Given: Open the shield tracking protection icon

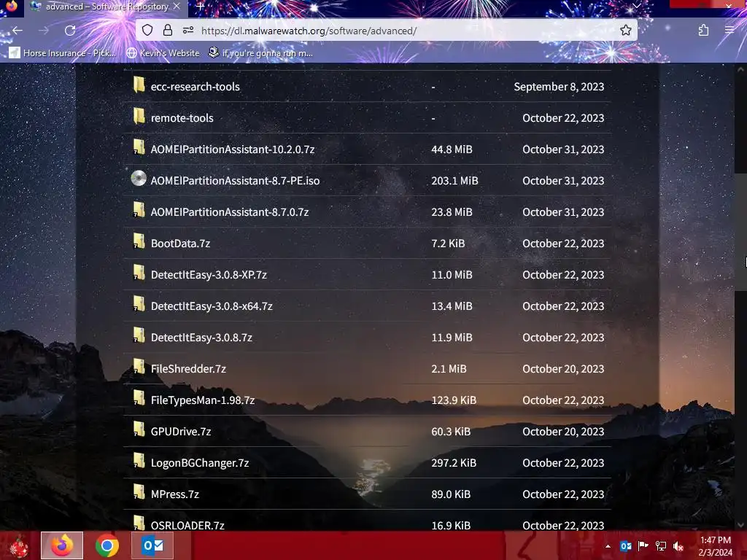Looking at the screenshot, I should coord(147,31).
